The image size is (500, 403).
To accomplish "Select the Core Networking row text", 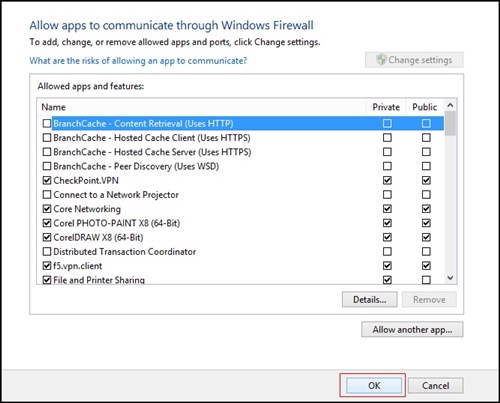I will pos(87,209).
